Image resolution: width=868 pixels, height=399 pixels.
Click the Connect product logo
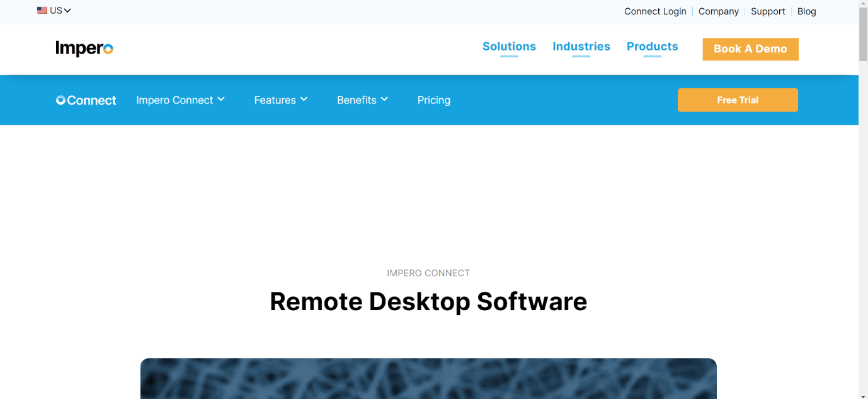86,100
